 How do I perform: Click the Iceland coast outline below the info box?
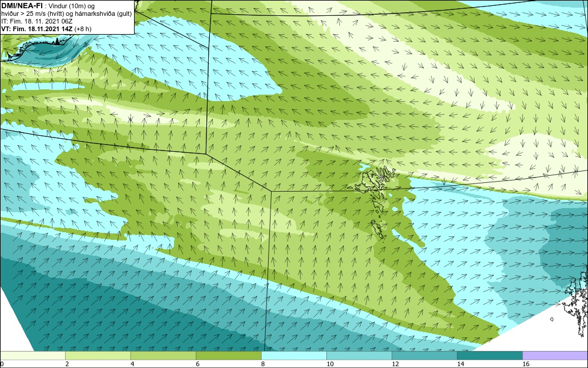click(x=36, y=47)
